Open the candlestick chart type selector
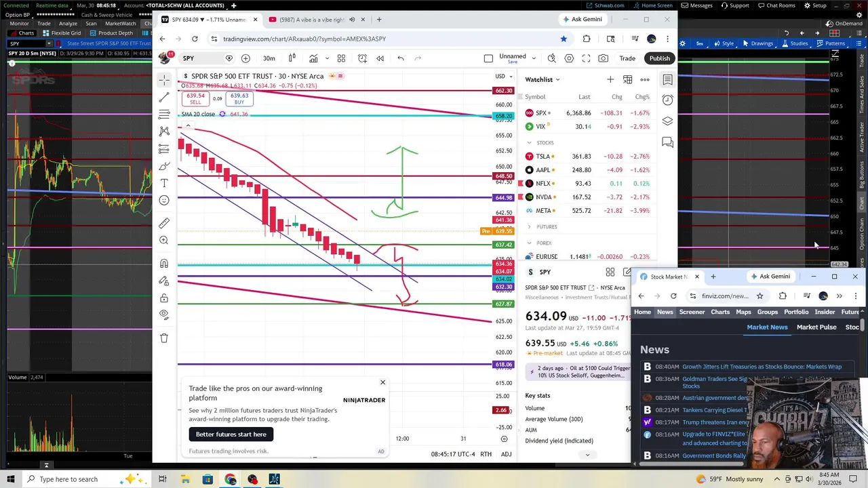The height and width of the screenshot is (488, 868). (292, 58)
